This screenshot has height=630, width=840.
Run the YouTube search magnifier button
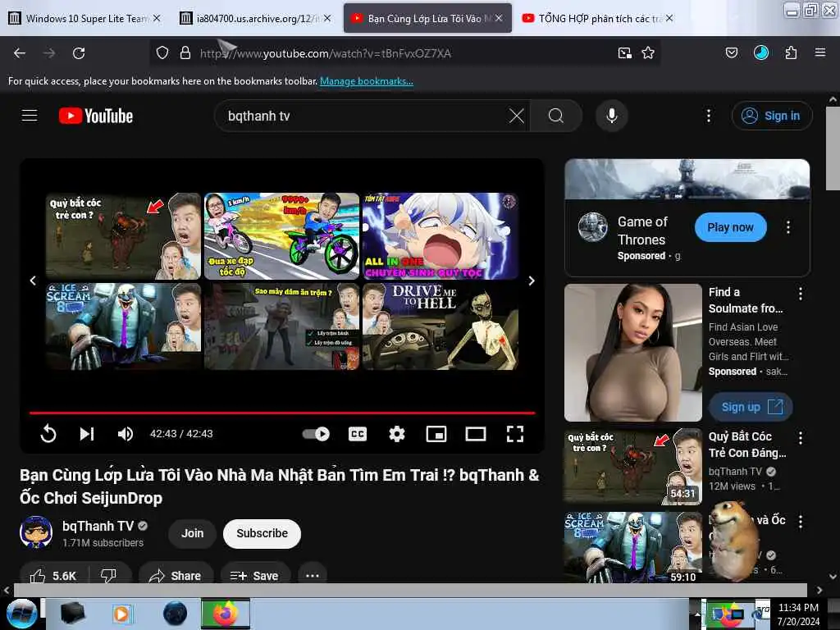coord(555,116)
